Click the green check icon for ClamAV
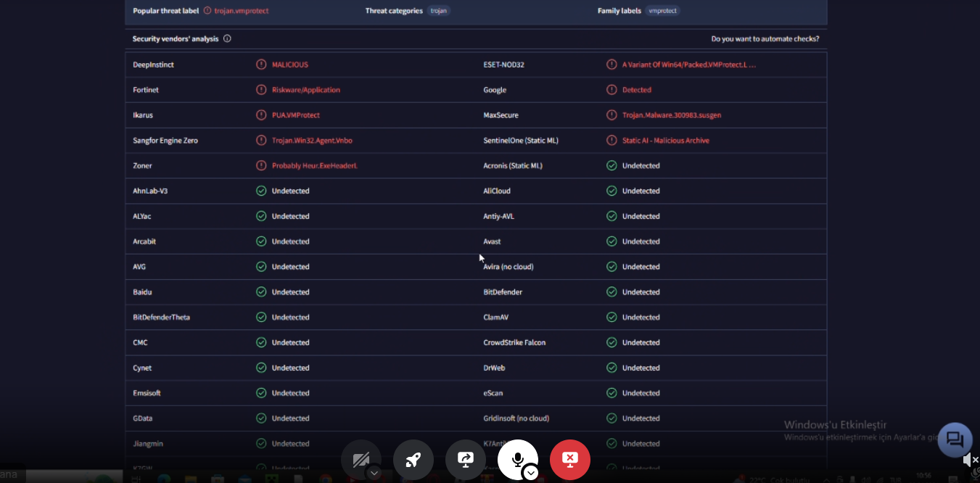Screen dimensions: 980x483 (x=612, y=318)
